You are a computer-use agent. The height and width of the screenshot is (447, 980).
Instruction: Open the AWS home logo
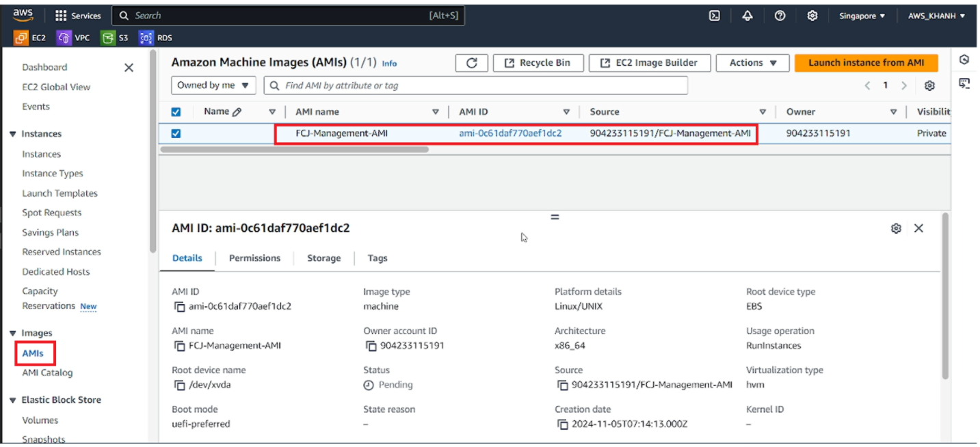pos(23,15)
